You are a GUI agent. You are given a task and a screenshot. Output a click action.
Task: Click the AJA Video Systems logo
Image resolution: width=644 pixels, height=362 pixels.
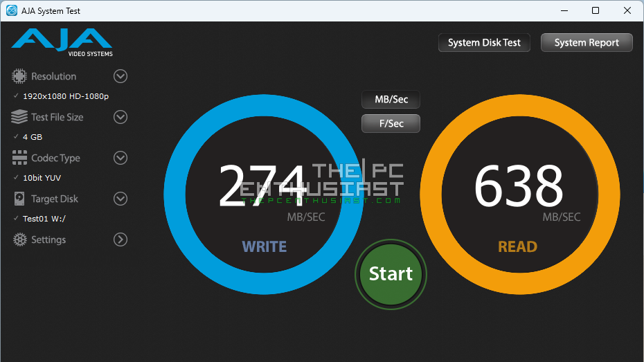62,42
